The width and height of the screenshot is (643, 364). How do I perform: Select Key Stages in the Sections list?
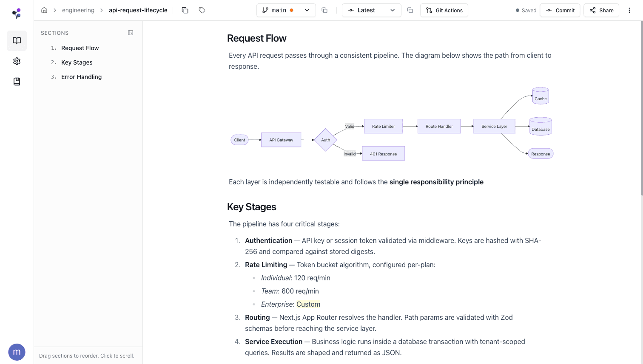tap(77, 62)
